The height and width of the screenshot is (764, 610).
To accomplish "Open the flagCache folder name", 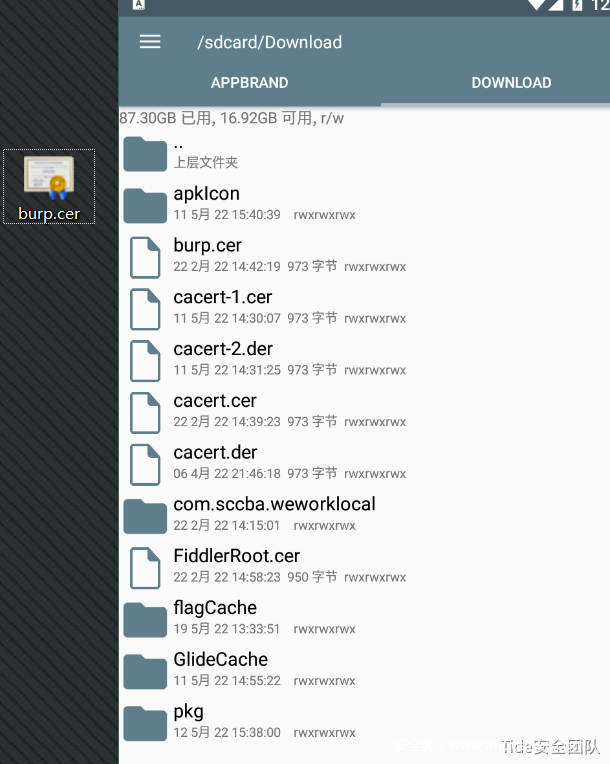I will click(215, 608).
